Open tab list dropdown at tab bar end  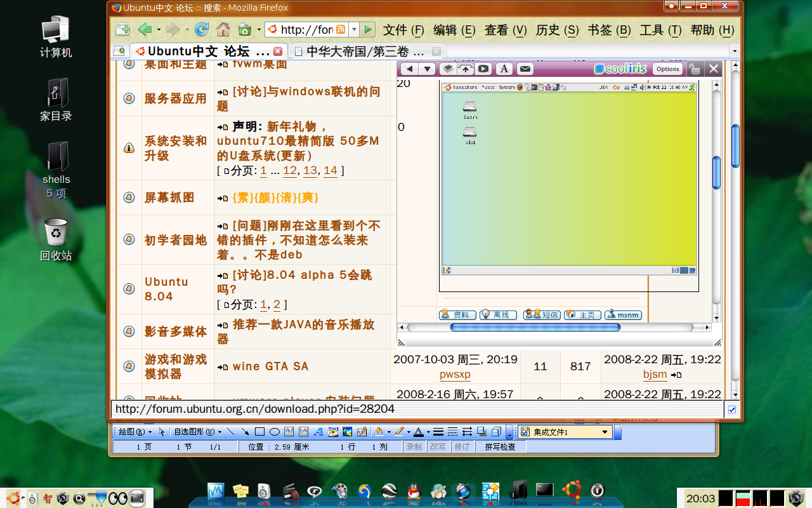click(x=735, y=51)
